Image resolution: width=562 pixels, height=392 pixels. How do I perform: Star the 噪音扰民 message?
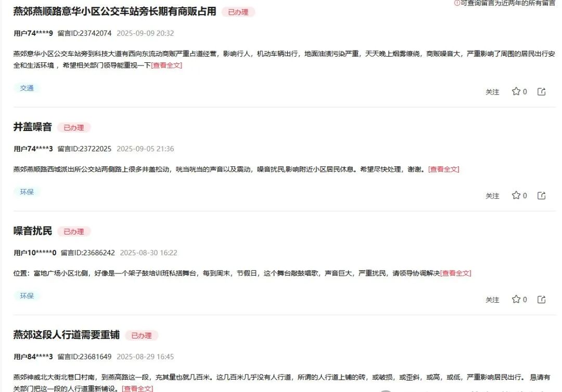(516, 299)
